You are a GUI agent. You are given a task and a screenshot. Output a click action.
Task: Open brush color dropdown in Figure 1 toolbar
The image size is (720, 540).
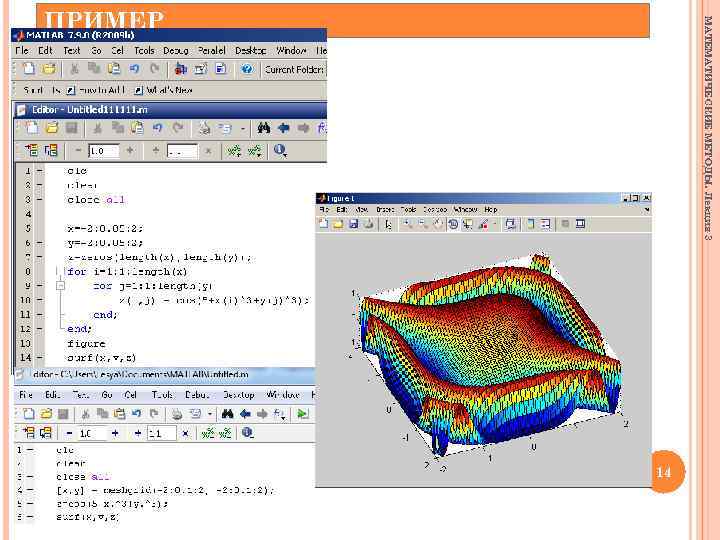494,224
